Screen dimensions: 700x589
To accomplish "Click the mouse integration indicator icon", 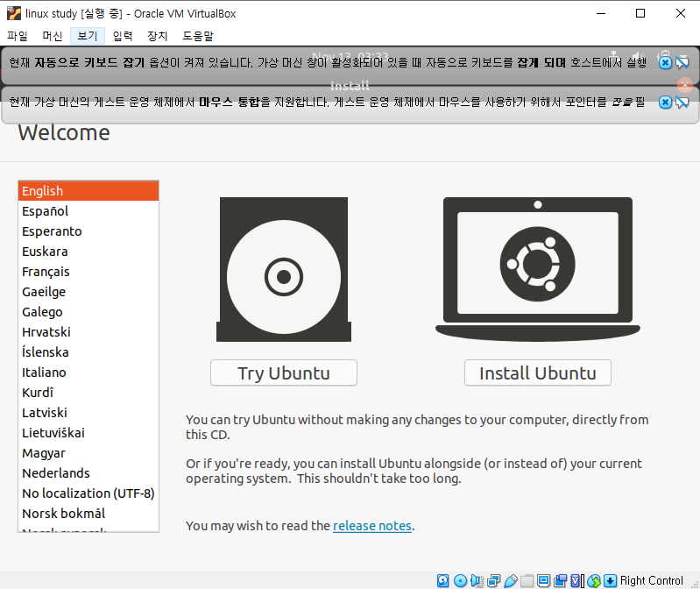I will click(x=594, y=580).
